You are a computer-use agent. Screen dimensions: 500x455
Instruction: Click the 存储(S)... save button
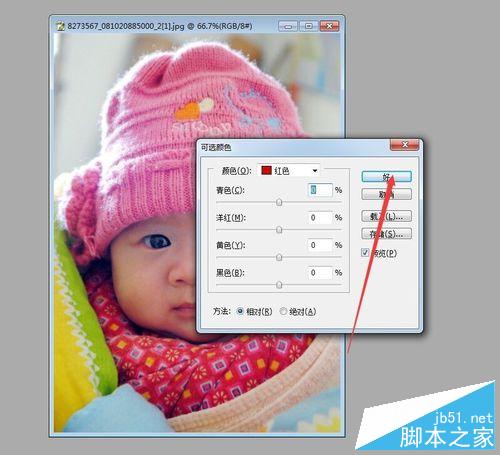[x=387, y=234]
